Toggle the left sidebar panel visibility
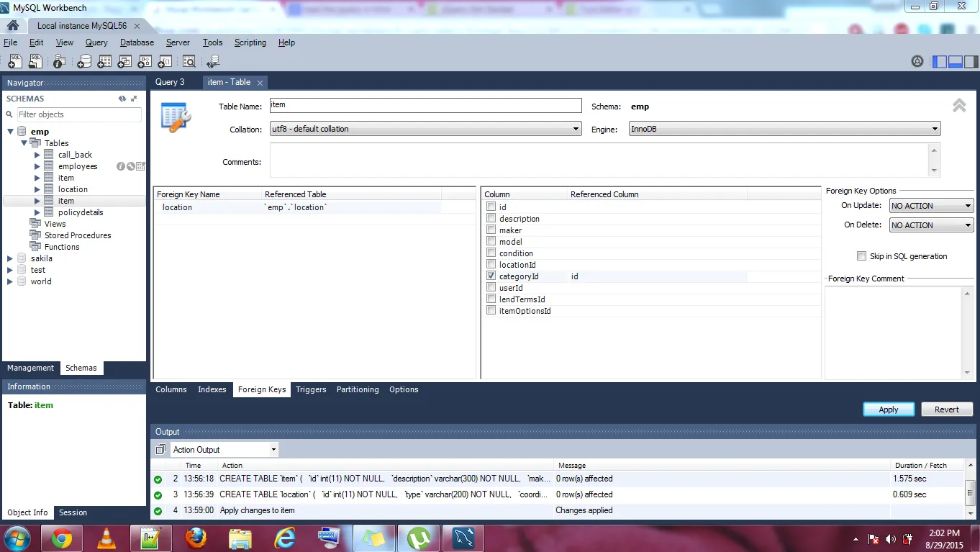Screen dimensions: 980x552 tap(940, 61)
